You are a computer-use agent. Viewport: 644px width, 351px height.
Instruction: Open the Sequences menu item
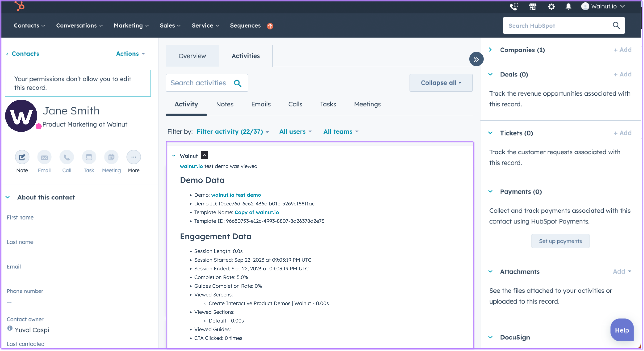[245, 25]
